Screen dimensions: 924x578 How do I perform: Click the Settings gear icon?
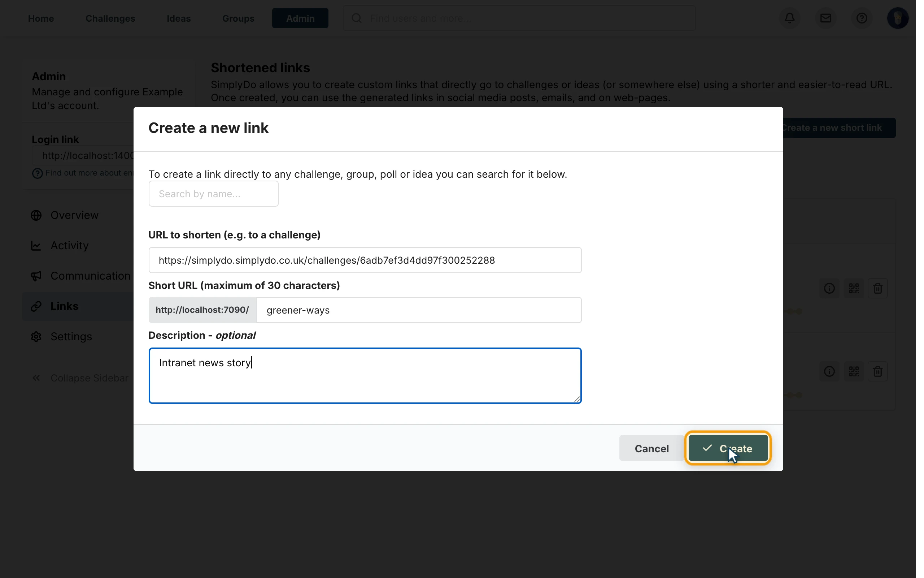pos(36,336)
